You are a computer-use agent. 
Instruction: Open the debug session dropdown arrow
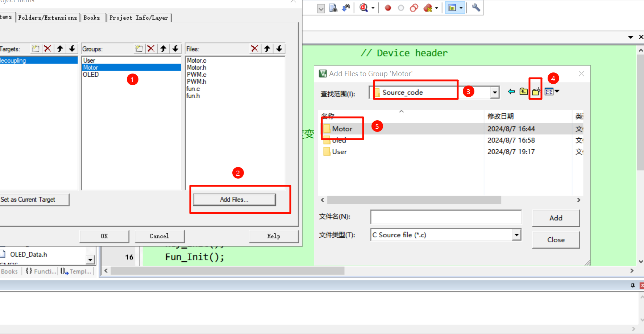pos(373,8)
